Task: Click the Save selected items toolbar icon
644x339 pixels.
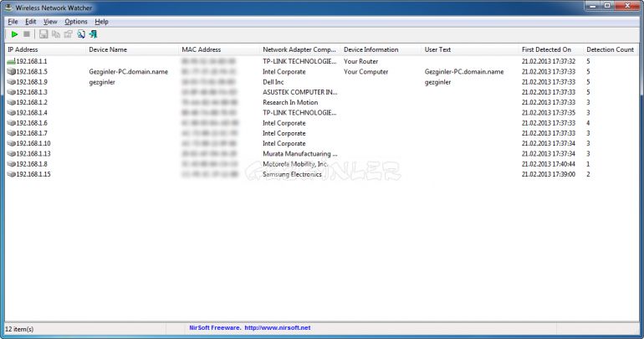Action: pyautogui.click(x=43, y=34)
